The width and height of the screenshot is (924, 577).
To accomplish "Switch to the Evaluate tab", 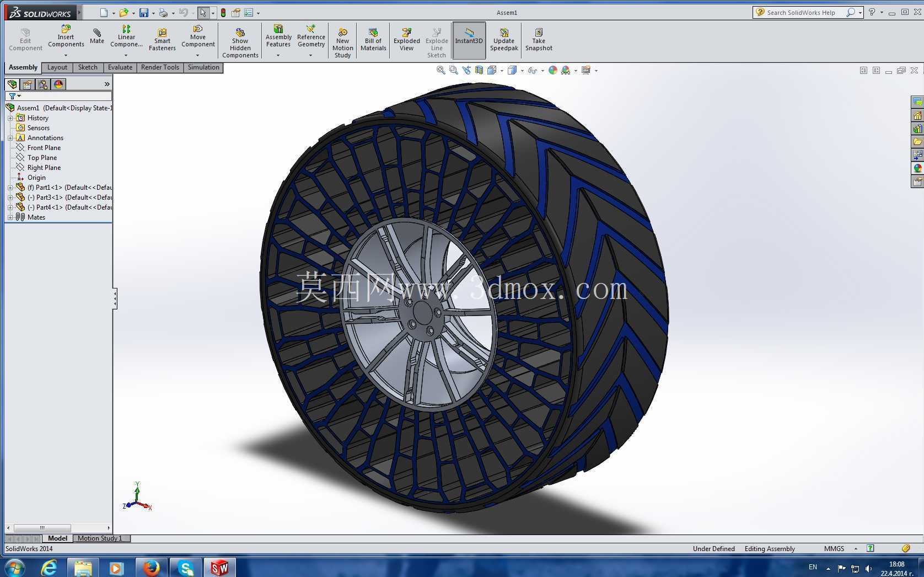I will pos(120,68).
